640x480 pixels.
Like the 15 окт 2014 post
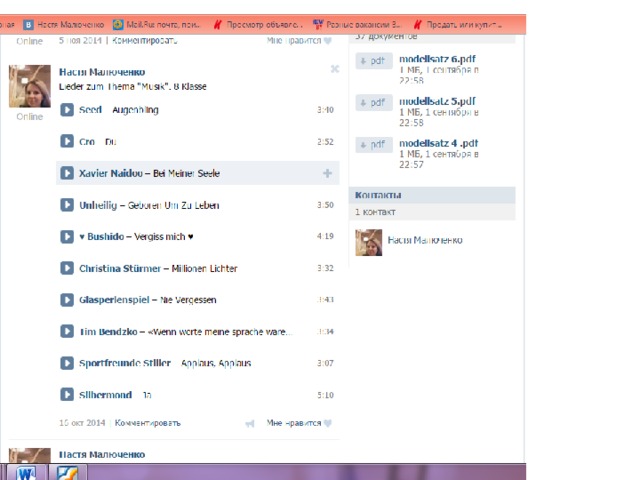pyautogui.click(x=299, y=423)
